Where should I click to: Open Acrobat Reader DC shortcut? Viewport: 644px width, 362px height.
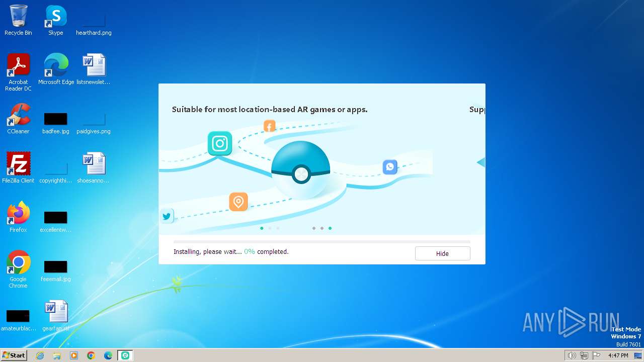18,72
